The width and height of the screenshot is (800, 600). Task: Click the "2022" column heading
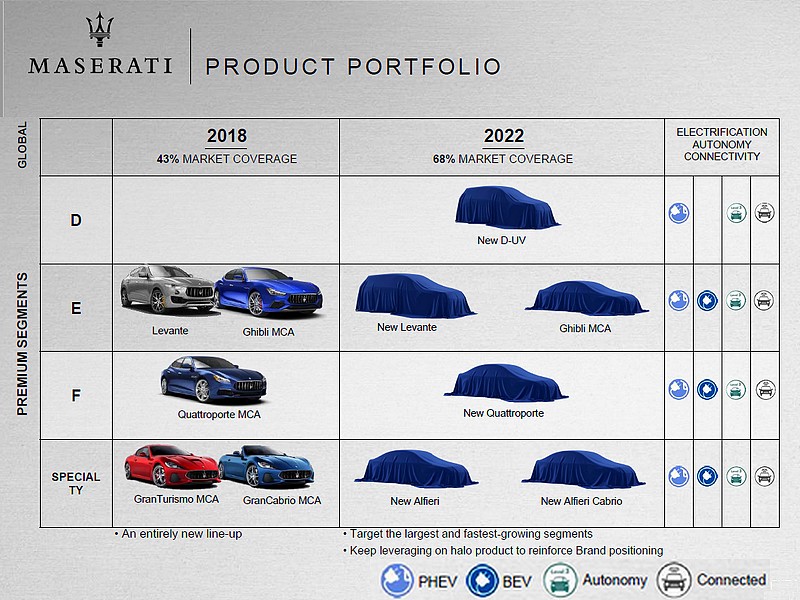pyautogui.click(x=504, y=136)
